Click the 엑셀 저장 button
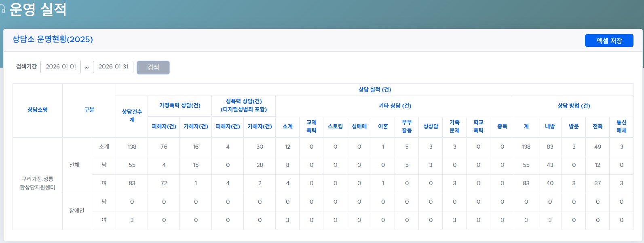The height and width of the screenshot is (243, 644). pyautogui.click(x=609, y=40)
